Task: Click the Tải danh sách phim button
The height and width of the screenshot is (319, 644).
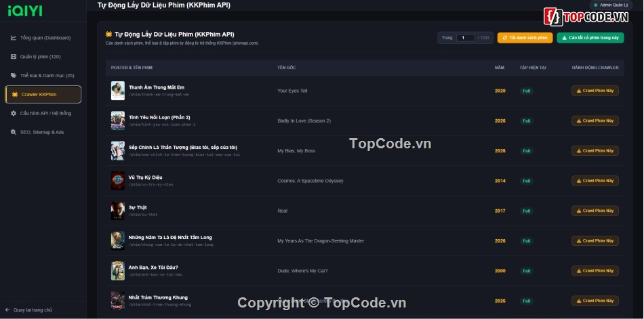Action: [525, 38]
